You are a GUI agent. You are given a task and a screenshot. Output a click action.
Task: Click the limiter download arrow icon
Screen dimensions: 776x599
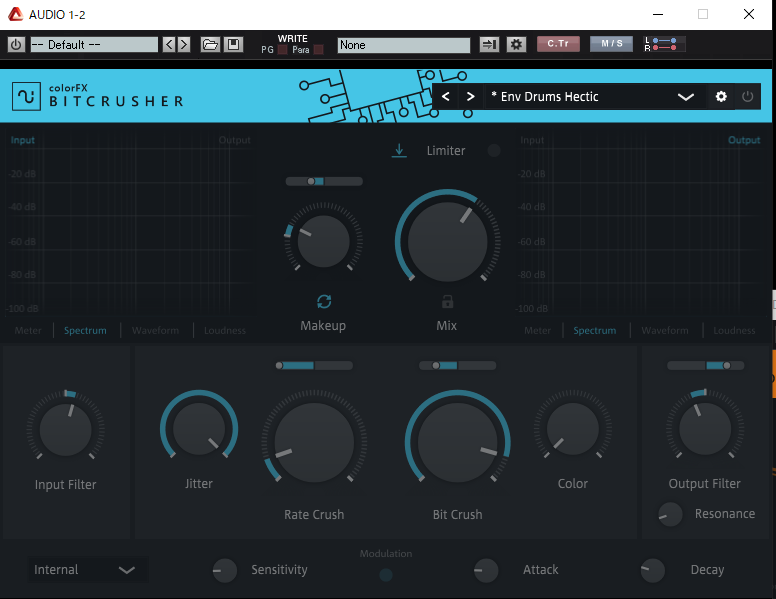(x=399, y=151)
